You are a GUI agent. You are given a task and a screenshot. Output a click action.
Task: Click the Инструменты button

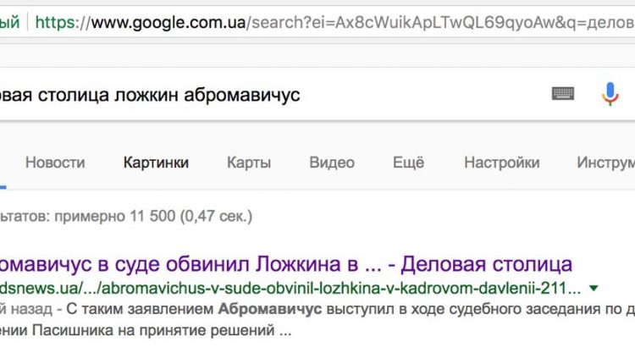pos(606,163)
